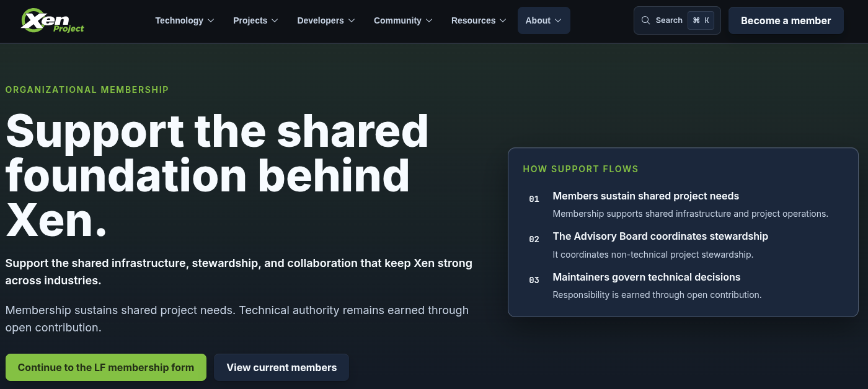Open the Resources menu

[479, 20]
